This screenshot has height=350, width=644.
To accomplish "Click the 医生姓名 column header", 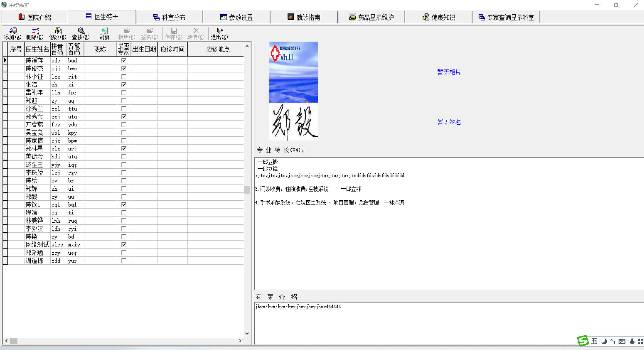I will (37, 49).
